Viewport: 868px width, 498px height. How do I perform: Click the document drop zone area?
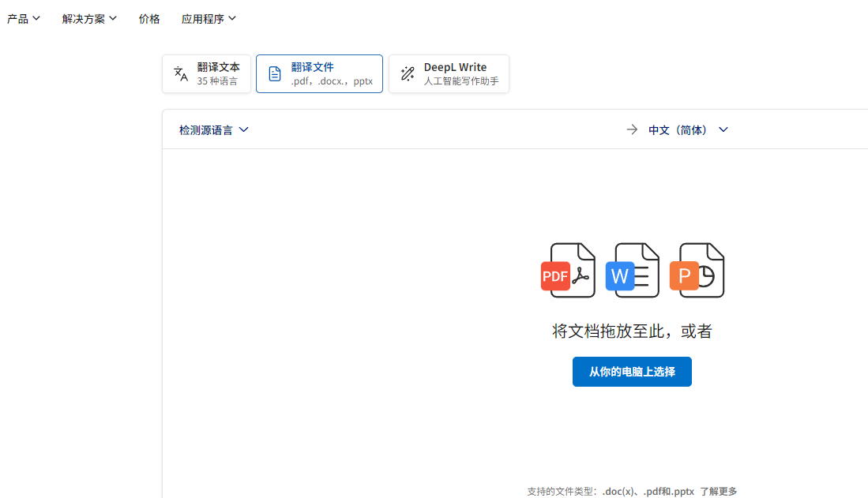513,316
